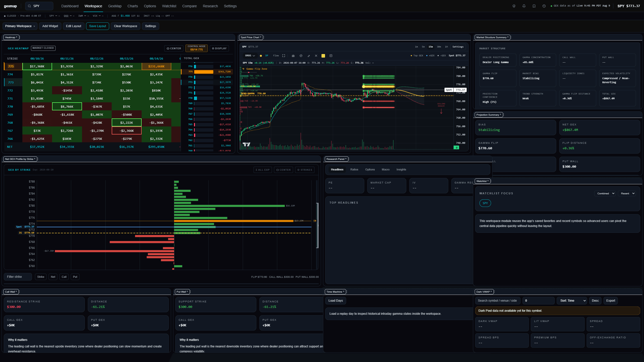Click the yellow orb dot next to ORBS
The height and width of the screenshot is (362, 644).
261,56
